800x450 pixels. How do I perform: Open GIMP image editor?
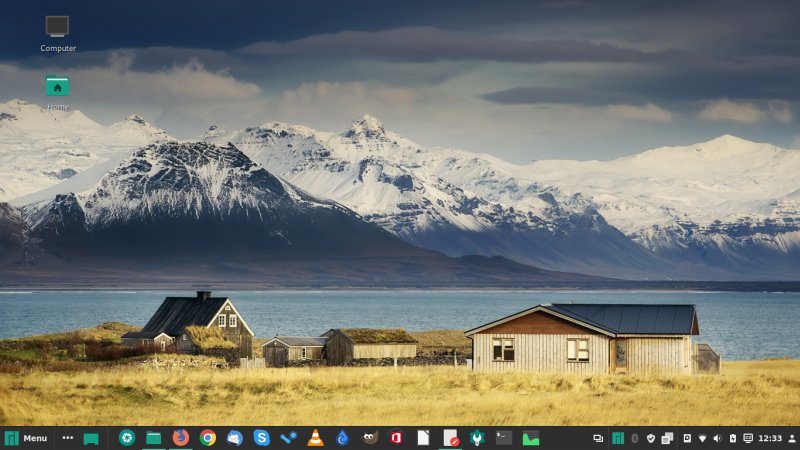pyautogui.click(x=369, y=438)
